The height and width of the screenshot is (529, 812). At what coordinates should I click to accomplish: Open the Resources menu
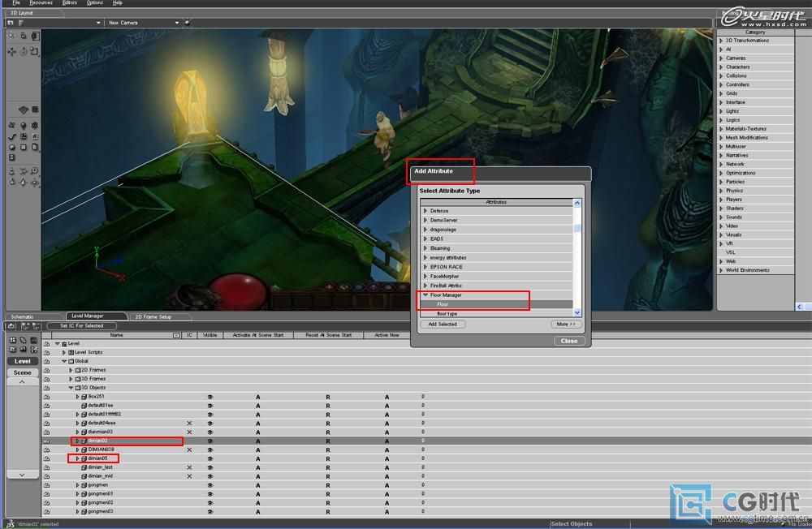tap(41, 2)
